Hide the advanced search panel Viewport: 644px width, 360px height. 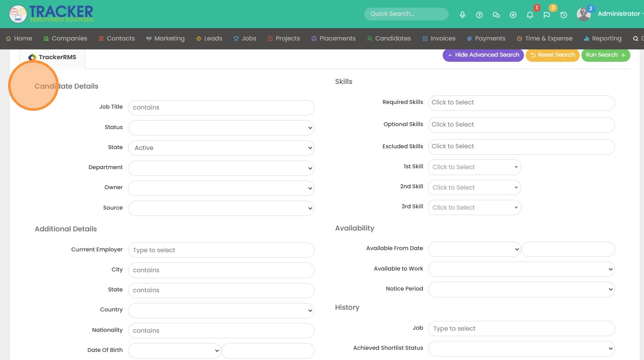point(483,55)
